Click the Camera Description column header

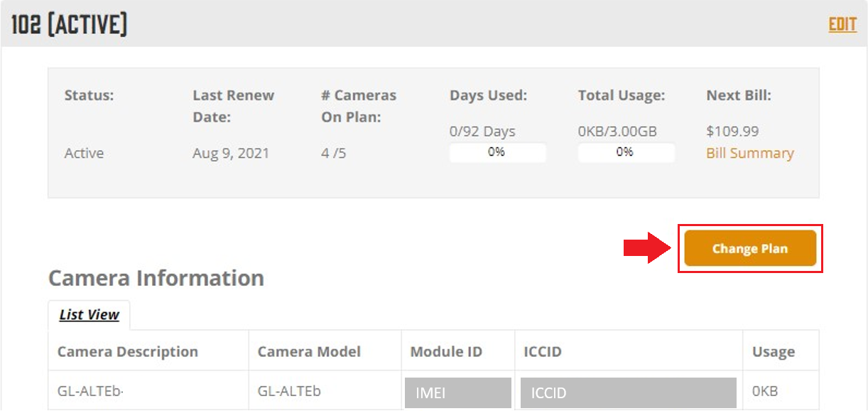point(128,351)
